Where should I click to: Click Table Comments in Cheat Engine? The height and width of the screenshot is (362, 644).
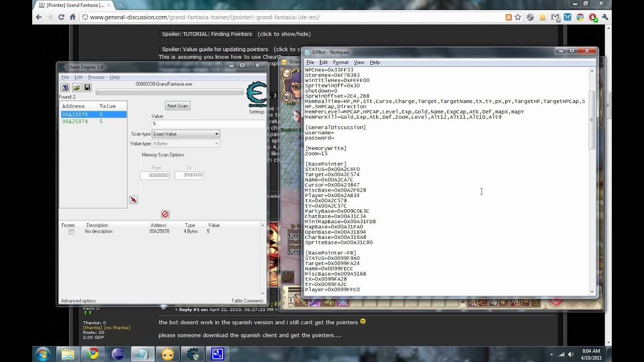pos(247,301)
